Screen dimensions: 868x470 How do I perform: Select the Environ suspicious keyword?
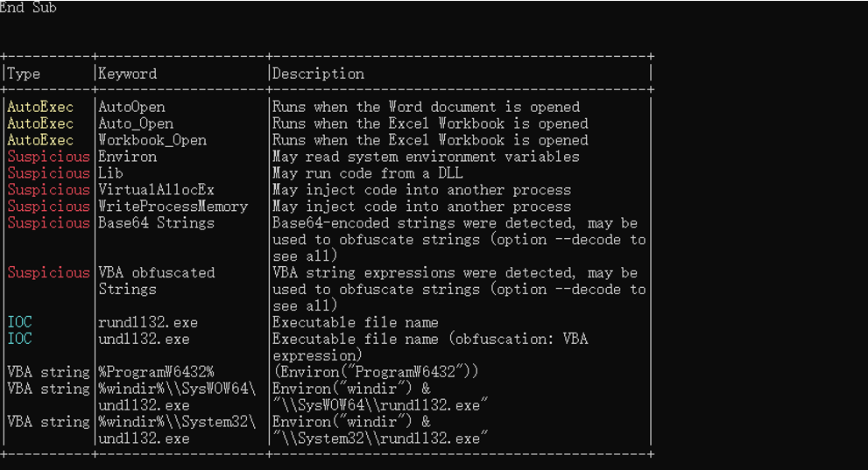pyautogui.click(x=128, y=157)
